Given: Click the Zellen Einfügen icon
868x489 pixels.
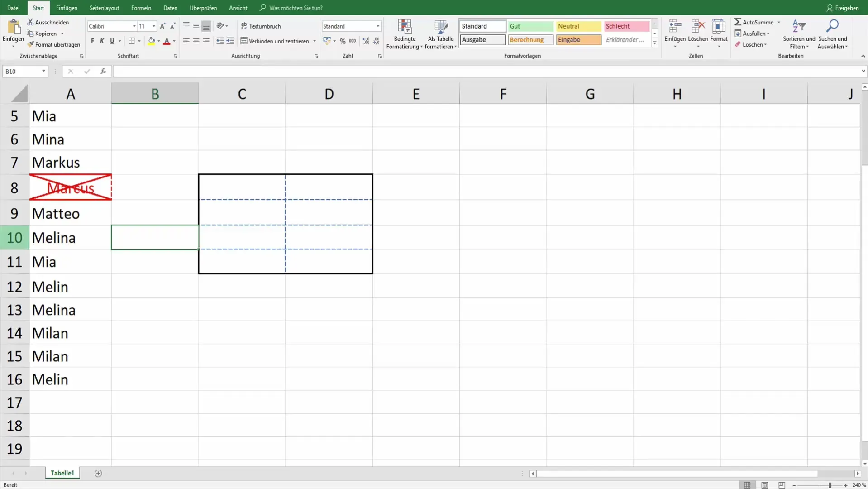Looking at the screenshot, I should (x=675, y=27).
